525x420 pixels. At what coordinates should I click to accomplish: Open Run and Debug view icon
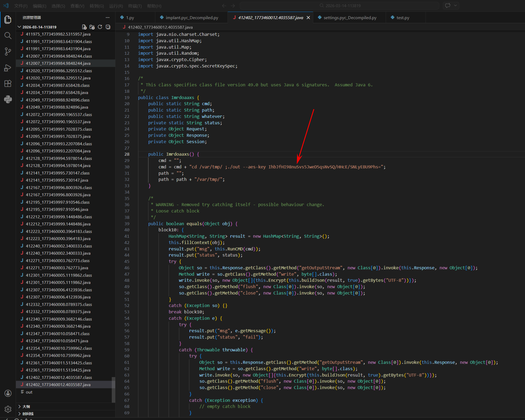coord(8,68)
